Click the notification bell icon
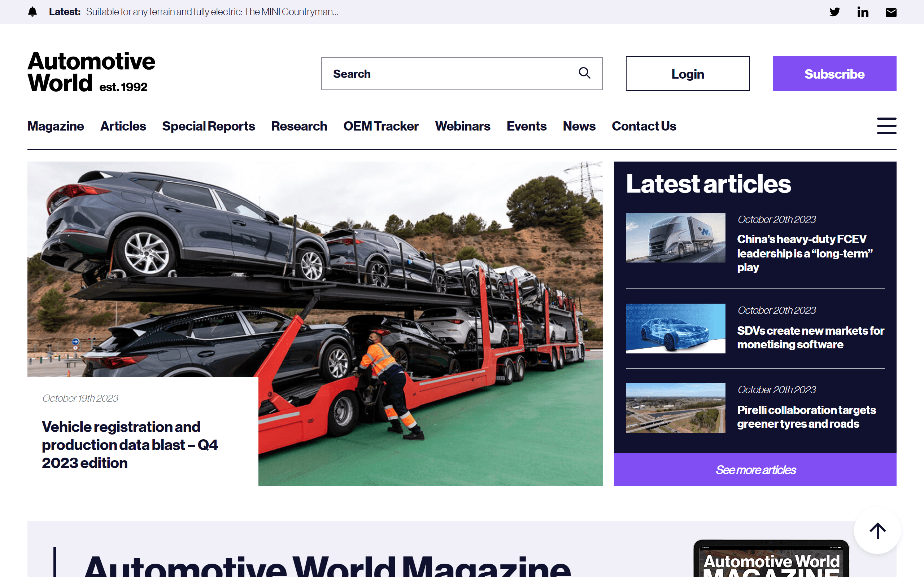This screenshot has height=577, width=924. click(x=32, y=12)
